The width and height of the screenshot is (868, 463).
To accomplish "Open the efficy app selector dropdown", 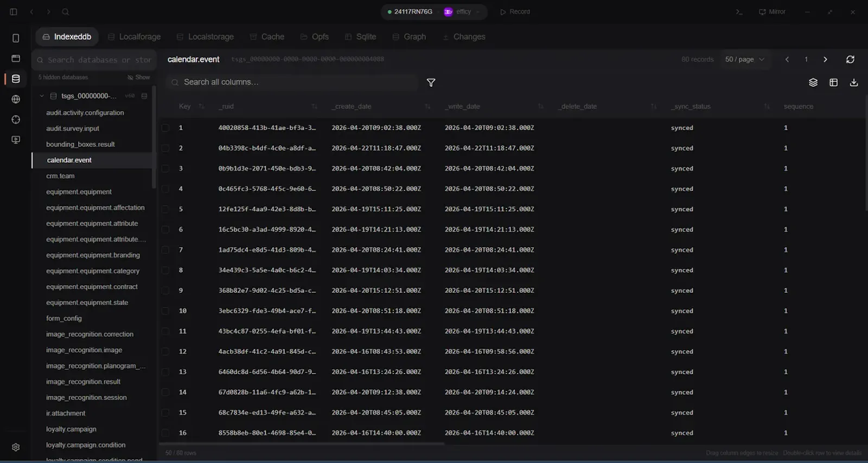I will click(462, 12).
